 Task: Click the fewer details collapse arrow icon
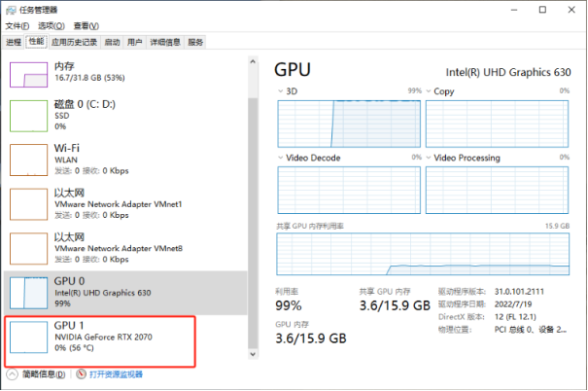pyautogui.click(x=13, y=374)
